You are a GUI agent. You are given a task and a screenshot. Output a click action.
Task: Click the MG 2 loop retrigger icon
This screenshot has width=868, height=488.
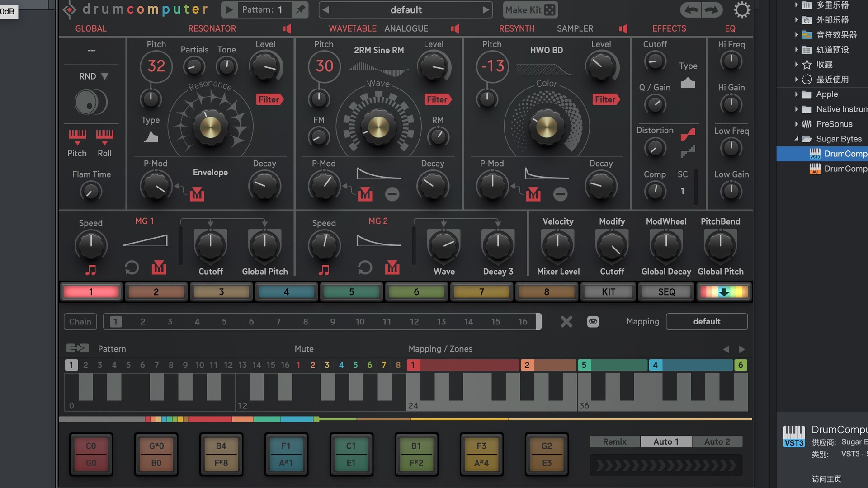pyautogui.click(x=365, y=268)
